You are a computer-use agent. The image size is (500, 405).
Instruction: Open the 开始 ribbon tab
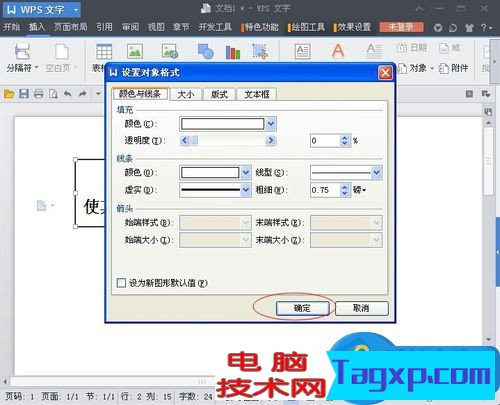pyautogui.click(x=11, y=27)
